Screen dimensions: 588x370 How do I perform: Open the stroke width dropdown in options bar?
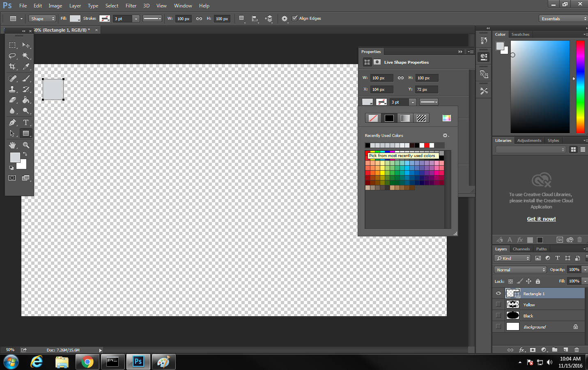click(x=136, y=18)
